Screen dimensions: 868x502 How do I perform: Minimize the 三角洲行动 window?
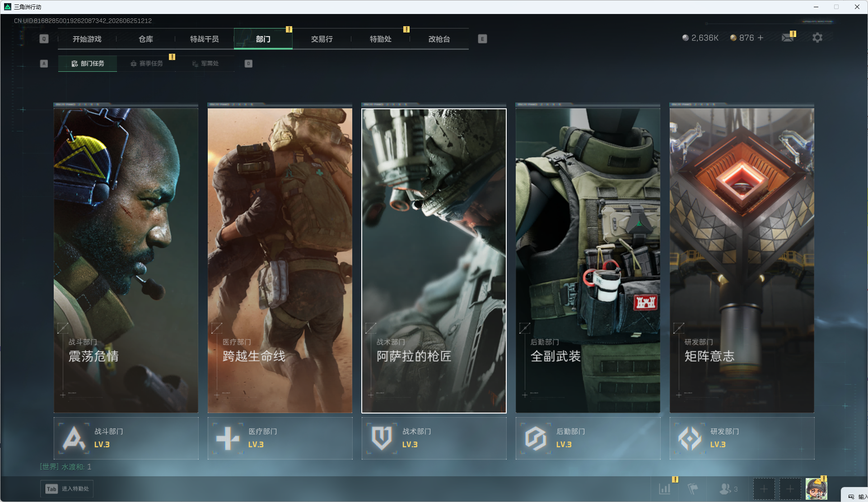pyautogui.click(x=816, y=7)
